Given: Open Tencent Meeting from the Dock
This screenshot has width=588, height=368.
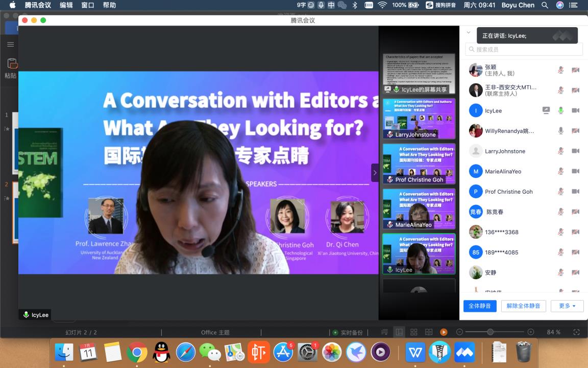Looking at the screenshot, I should (x=464, y=352).
